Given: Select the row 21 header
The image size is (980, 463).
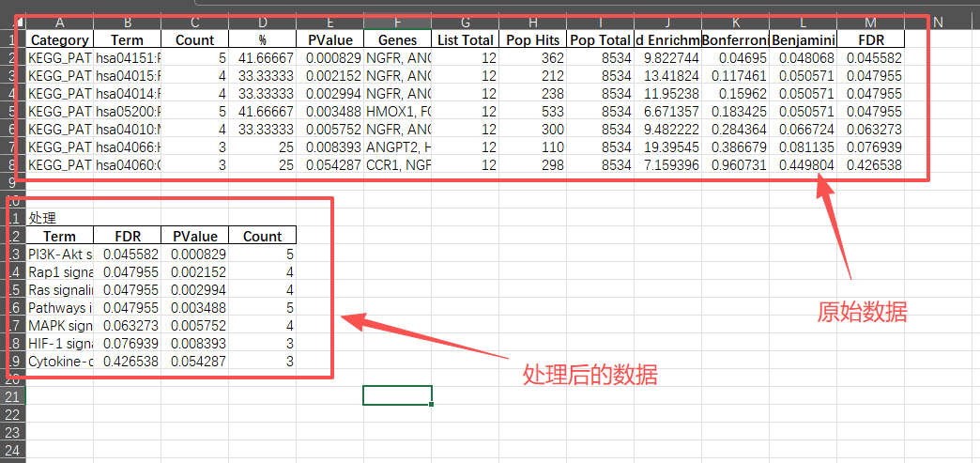Looking at the screenshot, I should pyautogui.click(x=11, y=396).
